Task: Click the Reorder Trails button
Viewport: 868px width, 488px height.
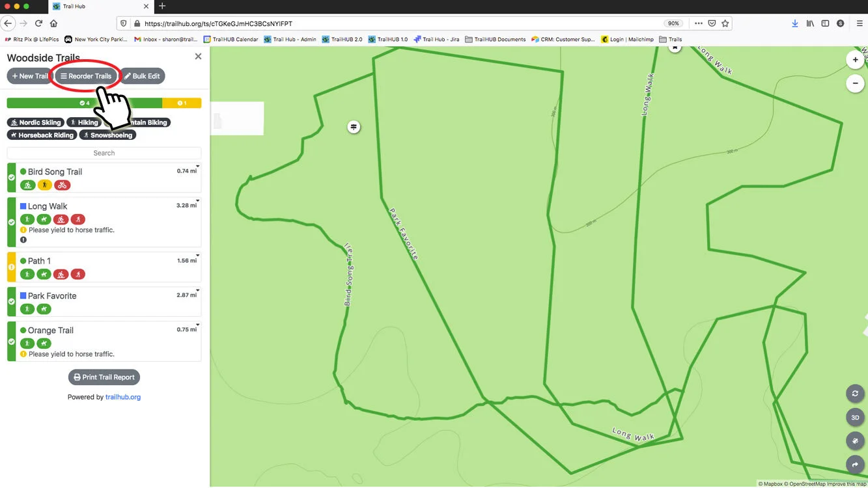Action: 86,76
